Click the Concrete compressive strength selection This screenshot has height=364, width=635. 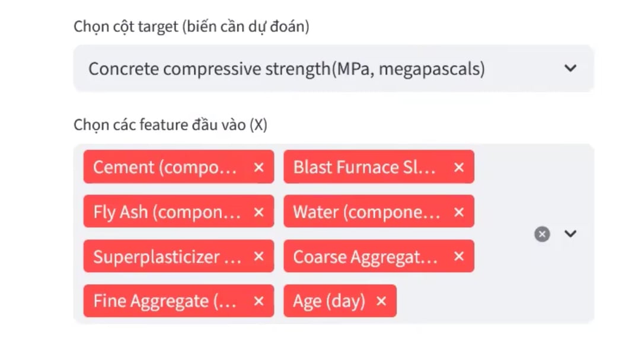286,69
